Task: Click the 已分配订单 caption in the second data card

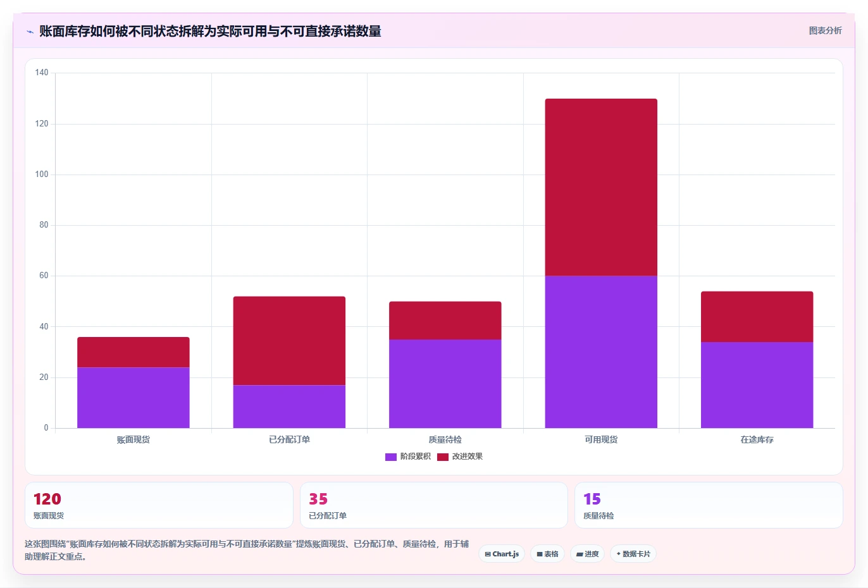Action: 328,516
